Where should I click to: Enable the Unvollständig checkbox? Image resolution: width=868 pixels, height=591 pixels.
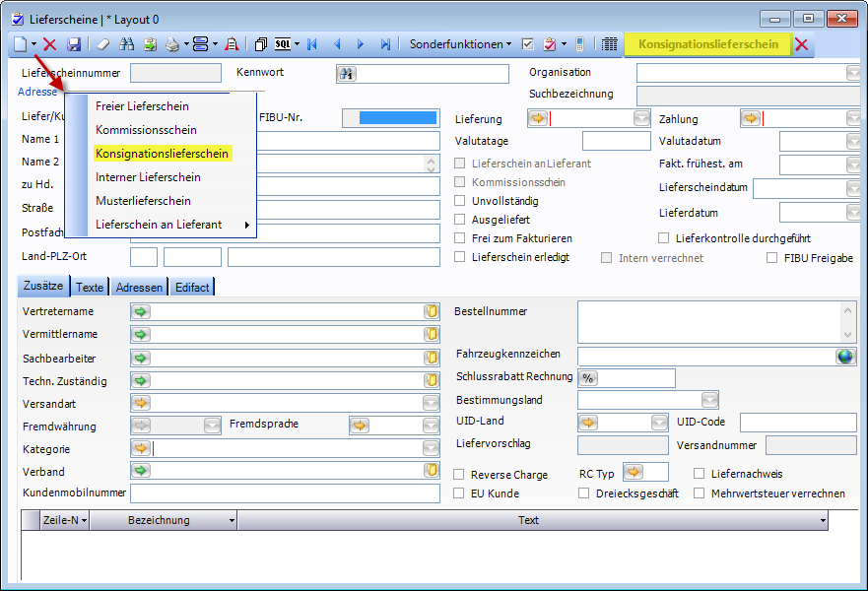[x=460, y=201]
